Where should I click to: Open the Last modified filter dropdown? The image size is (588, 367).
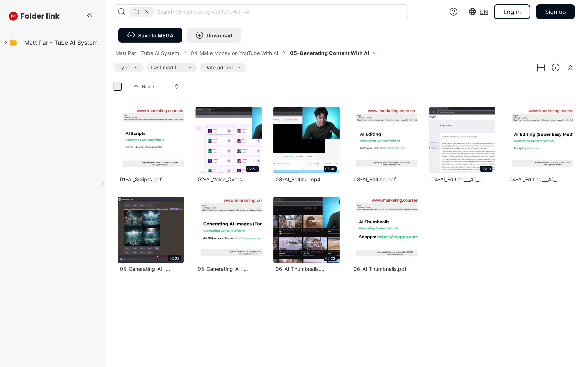171,68
